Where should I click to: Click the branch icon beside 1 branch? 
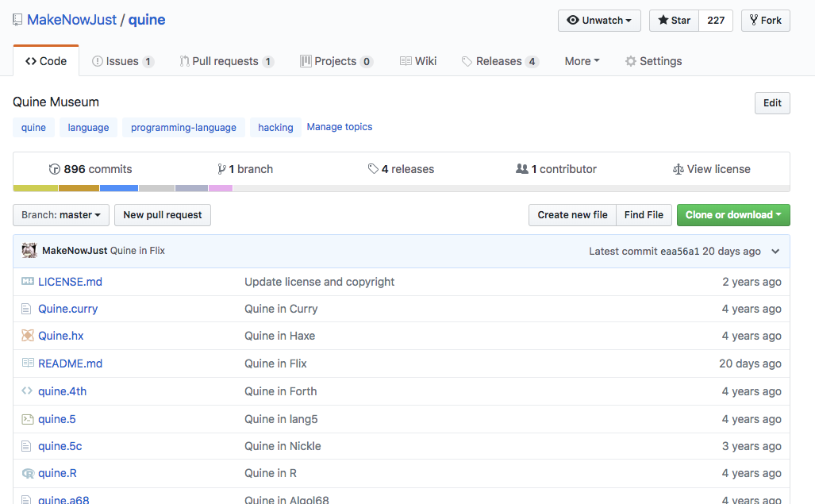(222, 169)
